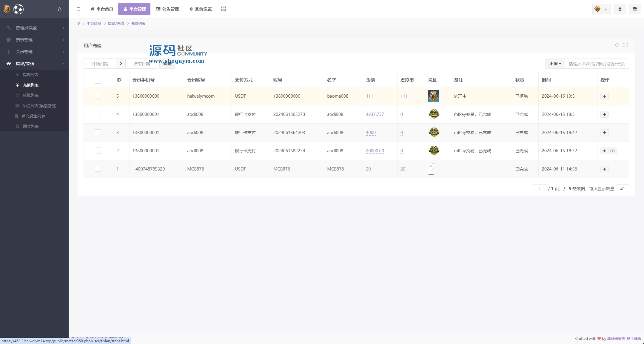This screenshot has height=344, width=644.
Task: Check the checkbox for row ID 3
Action: pos(98,132)
